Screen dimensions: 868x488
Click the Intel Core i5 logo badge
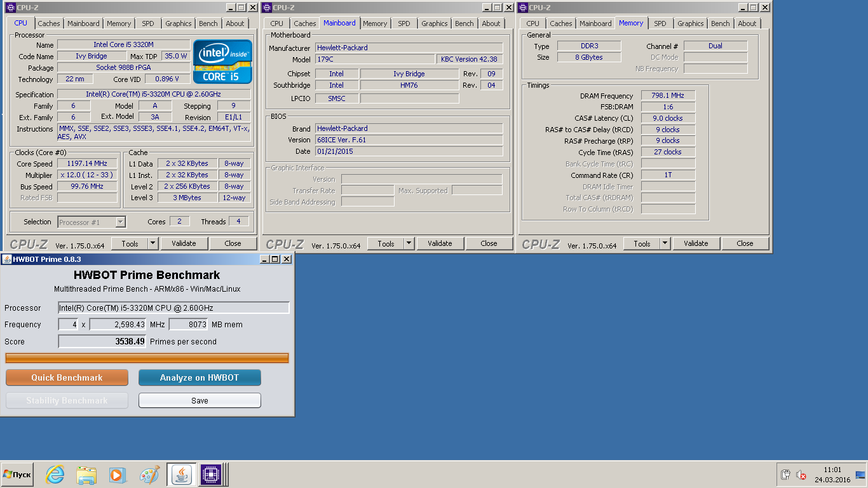tap(222, 62)
